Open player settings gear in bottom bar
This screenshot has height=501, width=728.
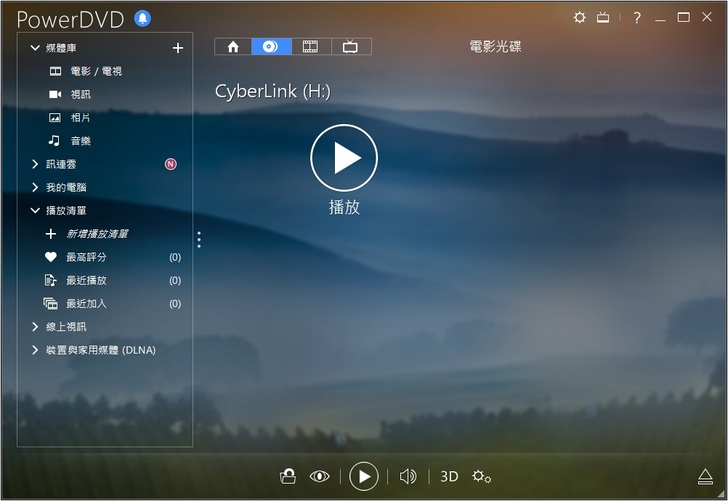tap(481, 477)
